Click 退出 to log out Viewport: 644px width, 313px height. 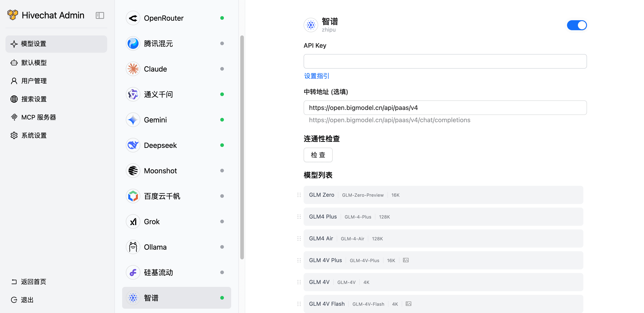[22, 300]
